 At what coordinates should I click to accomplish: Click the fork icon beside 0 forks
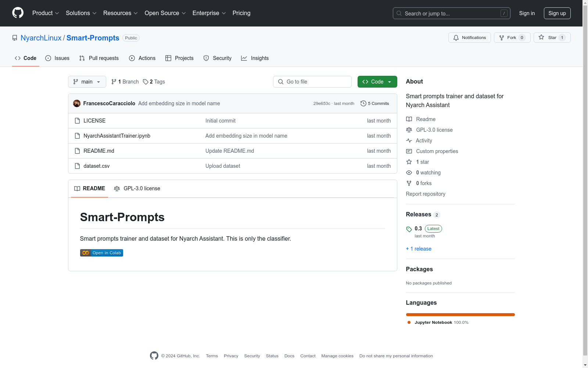tap(409, 183)
